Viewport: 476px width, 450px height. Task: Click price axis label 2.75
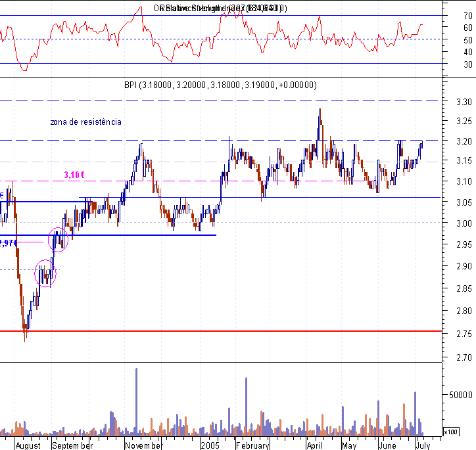click(x=464, y=334)
